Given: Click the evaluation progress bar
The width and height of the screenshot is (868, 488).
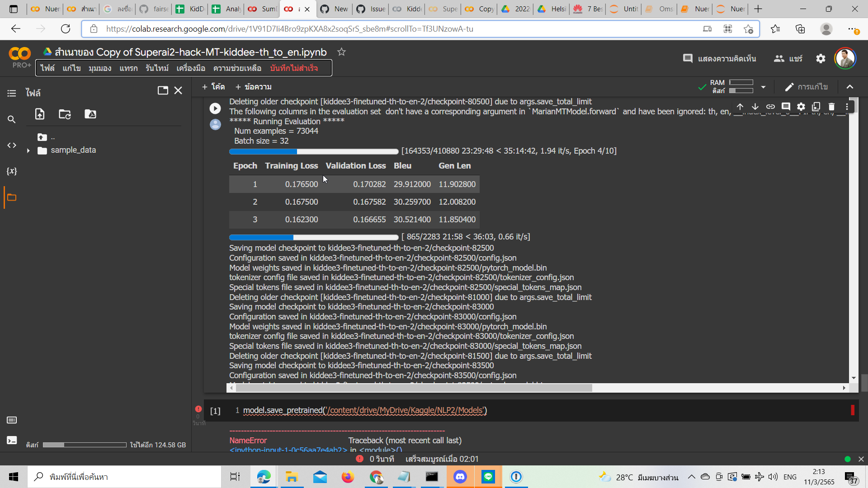Looking at the screenshot, I should (x=313, y=237).
